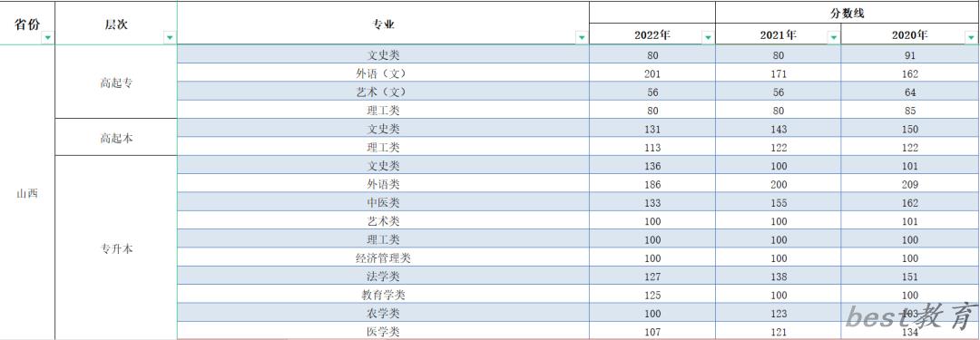980x340 pixels.
Task: Select the 2022年 header cell
Action: pyautogui.click(x=652, y=34)
